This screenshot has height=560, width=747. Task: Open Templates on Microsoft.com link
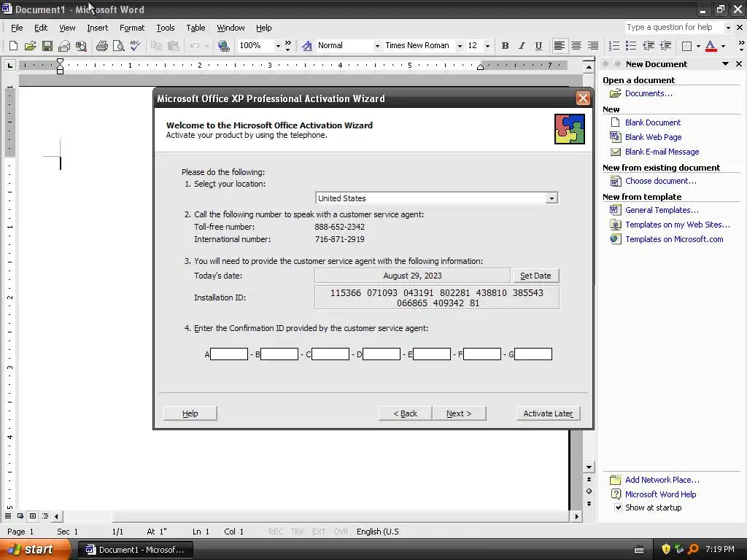coord(674,239)
